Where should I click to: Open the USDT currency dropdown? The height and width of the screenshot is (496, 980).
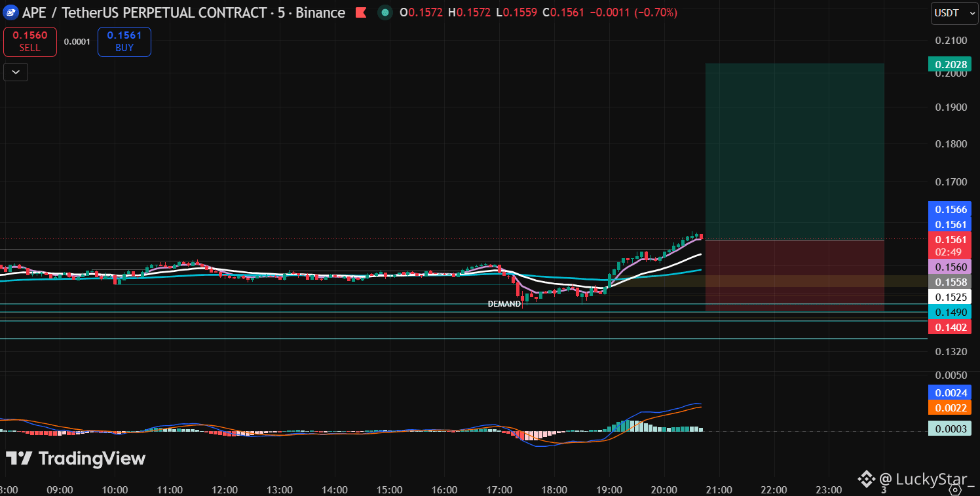click(954, 13)
